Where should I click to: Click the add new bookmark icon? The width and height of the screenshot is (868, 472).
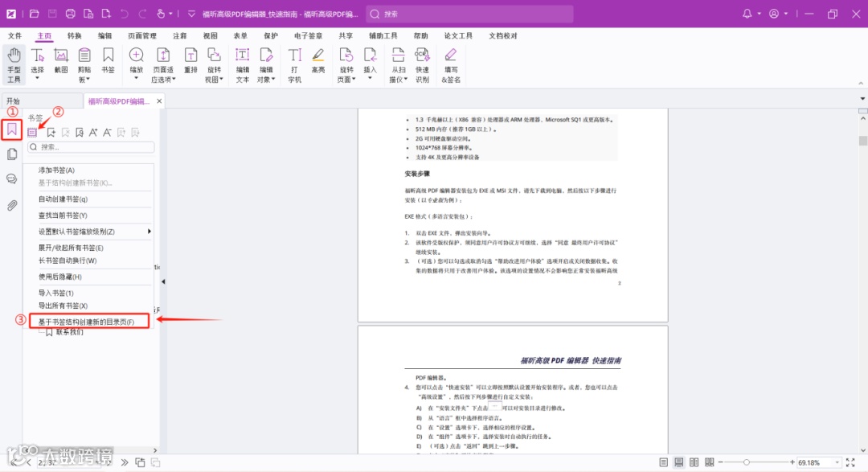(51, 133)
